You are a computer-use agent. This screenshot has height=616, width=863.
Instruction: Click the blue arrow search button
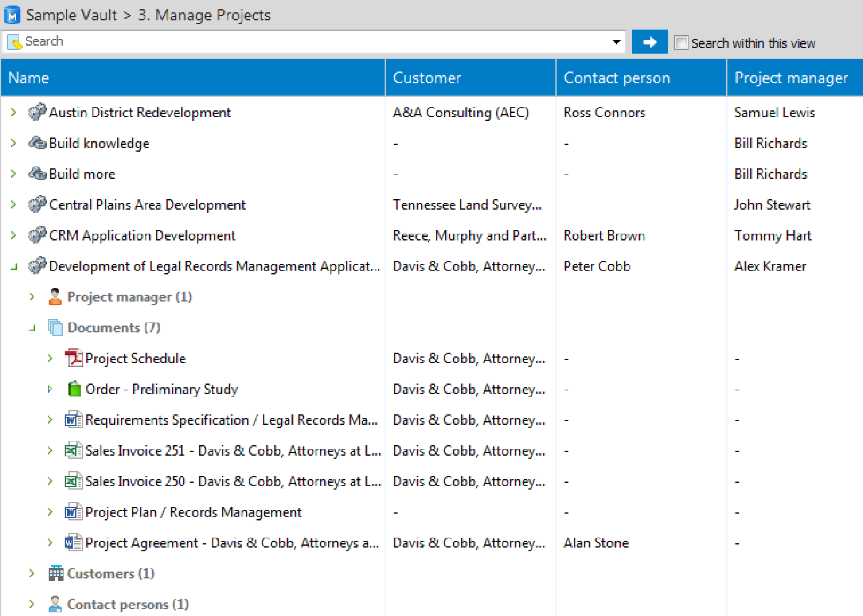coord(650,42)
